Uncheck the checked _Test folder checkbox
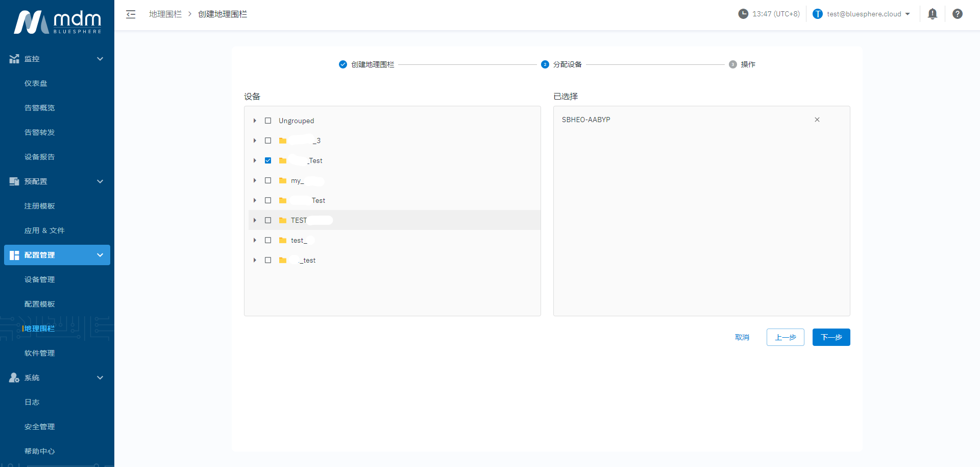The image size is (980, 467). click(268, 160)
